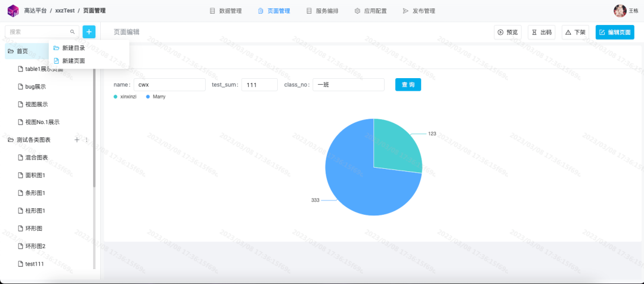Screen dimensions: 644x284
Task: Open the 页面管理 tab
Action: (274, 11)
